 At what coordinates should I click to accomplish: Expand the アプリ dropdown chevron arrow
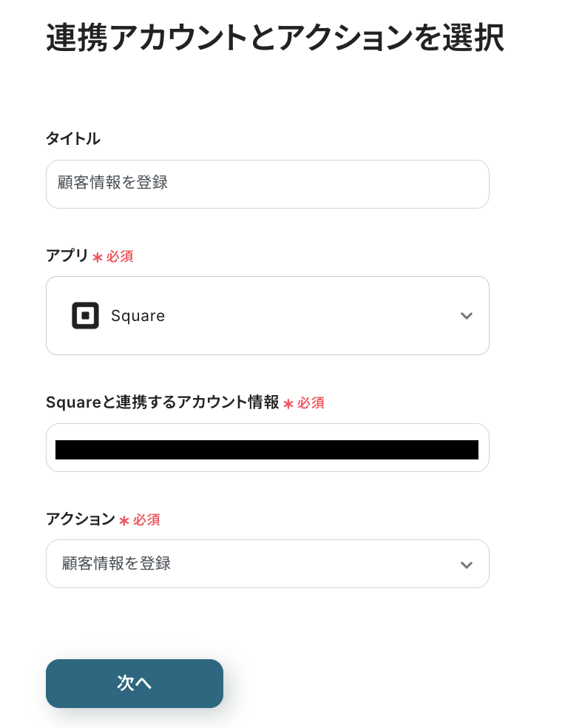[x=466, y=316]
